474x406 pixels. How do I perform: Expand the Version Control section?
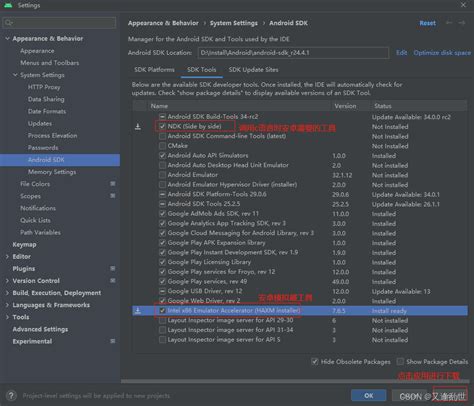pyautogui.click(x=7, y=281)
